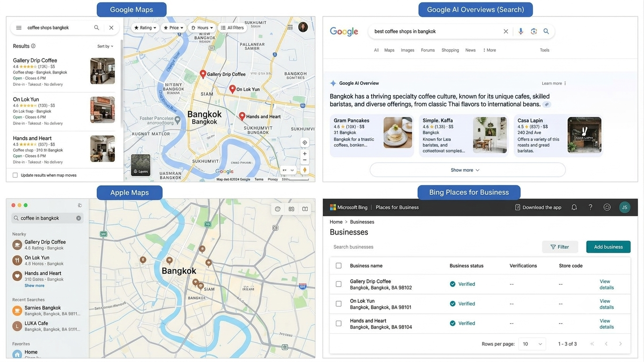
Task: Tick the Hands and Heart row checkbox
Action: click(338, 323)
